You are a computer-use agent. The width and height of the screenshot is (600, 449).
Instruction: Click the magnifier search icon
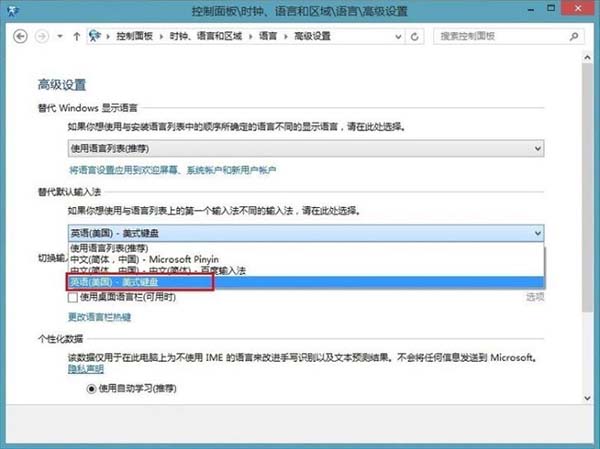(574, 36)
